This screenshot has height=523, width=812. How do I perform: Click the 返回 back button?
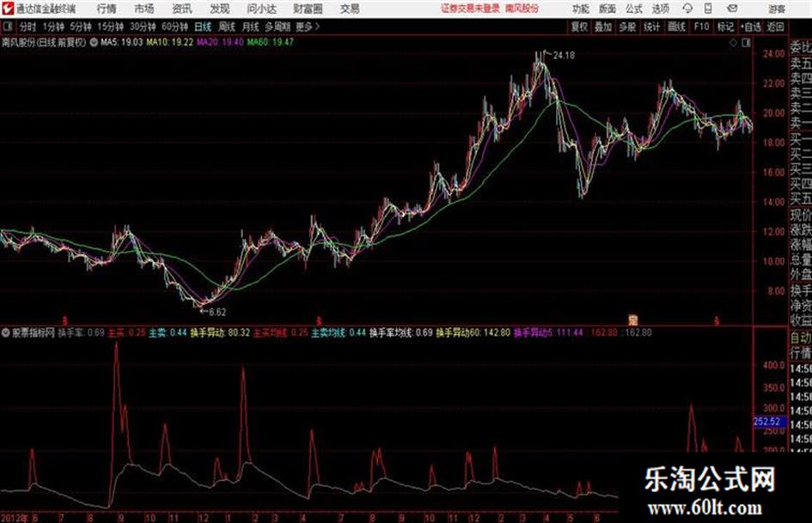775,27
